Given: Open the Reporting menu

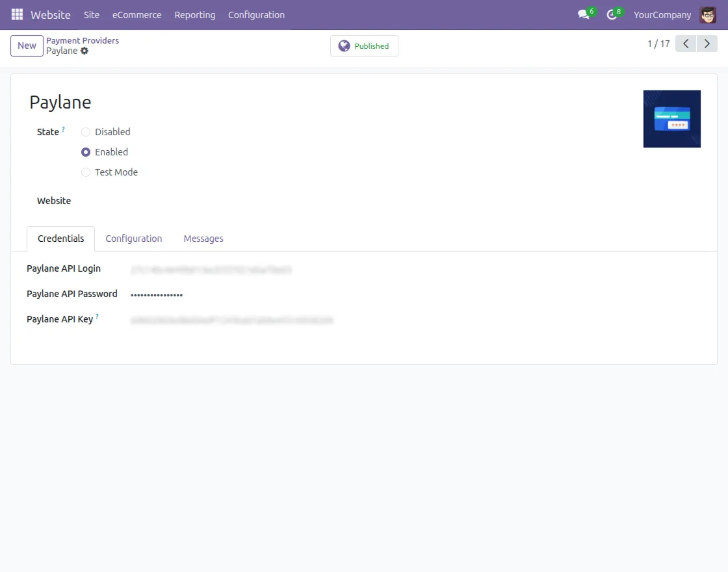Looking at the screenshot, I should click(194, 14).
